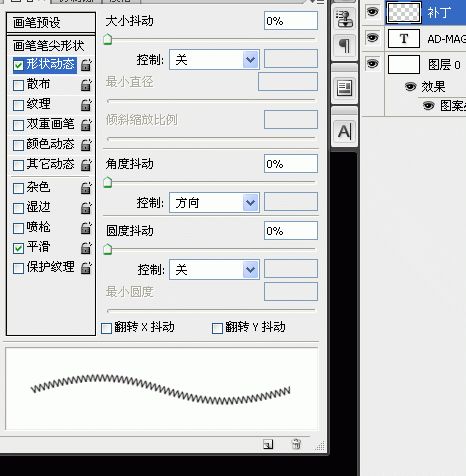Screen dimensions: 466x476
Task: Toggle lock icon beside 散布
Action: click(x=86, y=85)
